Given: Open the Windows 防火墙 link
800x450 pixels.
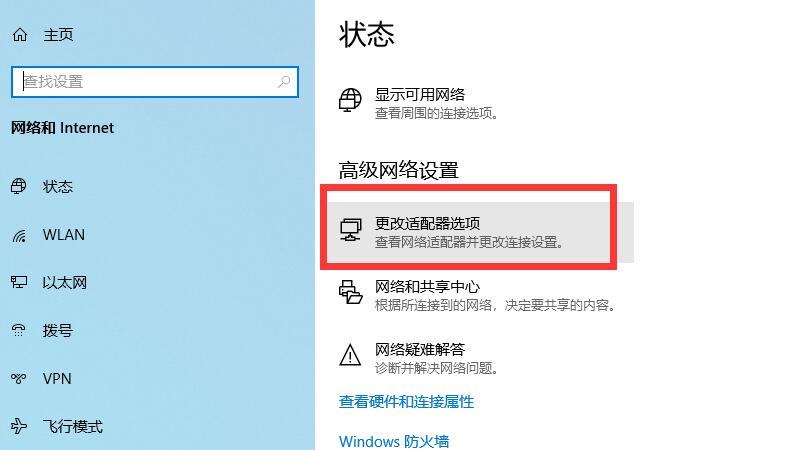Looking at the screenshot, I should click(394, 441).
